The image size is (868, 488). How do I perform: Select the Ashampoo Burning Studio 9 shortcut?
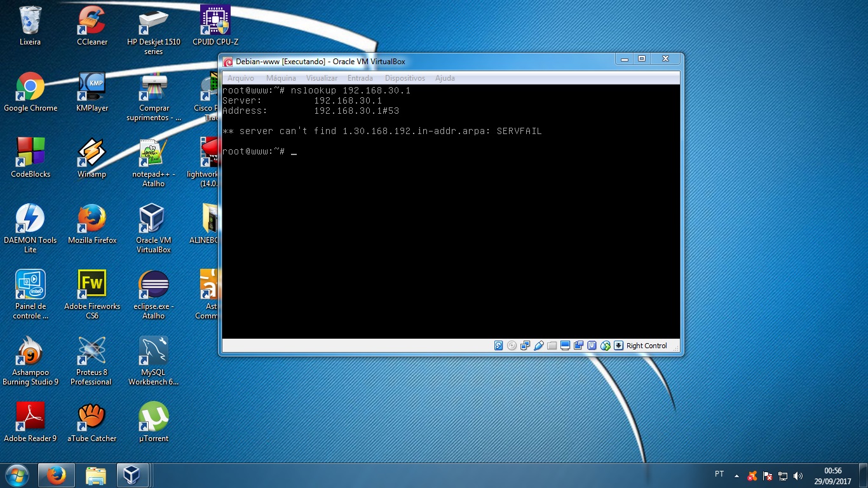tap(31, 361)
